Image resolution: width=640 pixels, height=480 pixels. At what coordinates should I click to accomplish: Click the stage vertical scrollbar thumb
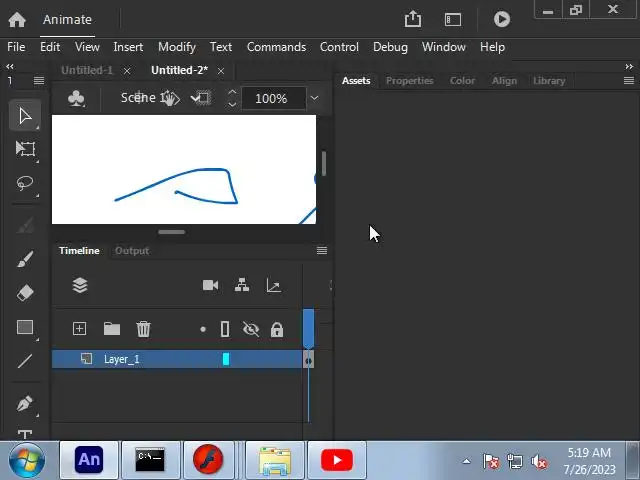[324, 164]
